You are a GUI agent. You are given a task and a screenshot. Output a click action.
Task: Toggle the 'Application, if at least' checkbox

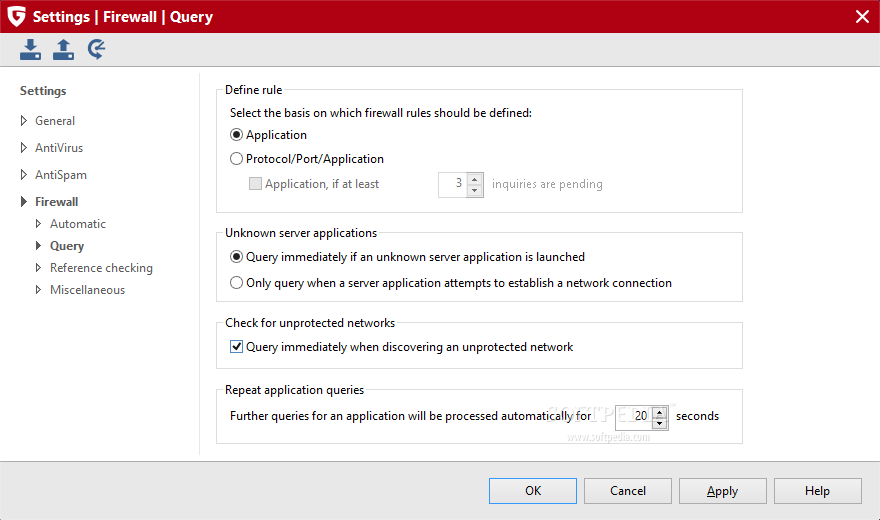[255, 183]
